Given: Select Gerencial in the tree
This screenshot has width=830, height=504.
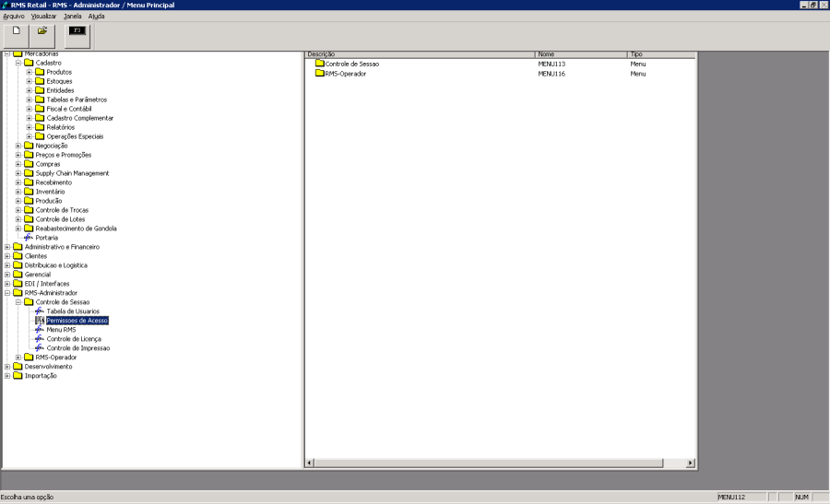Looking at the screenshot, I should pos(38,275).
